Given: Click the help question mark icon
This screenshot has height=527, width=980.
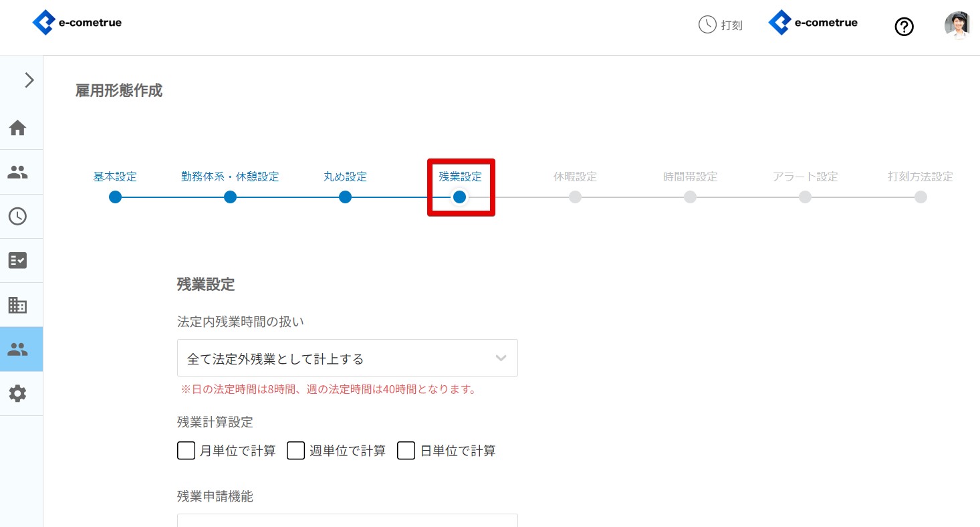Looking at the screenshot, I should pyautogui.click(x=904, y=27).
